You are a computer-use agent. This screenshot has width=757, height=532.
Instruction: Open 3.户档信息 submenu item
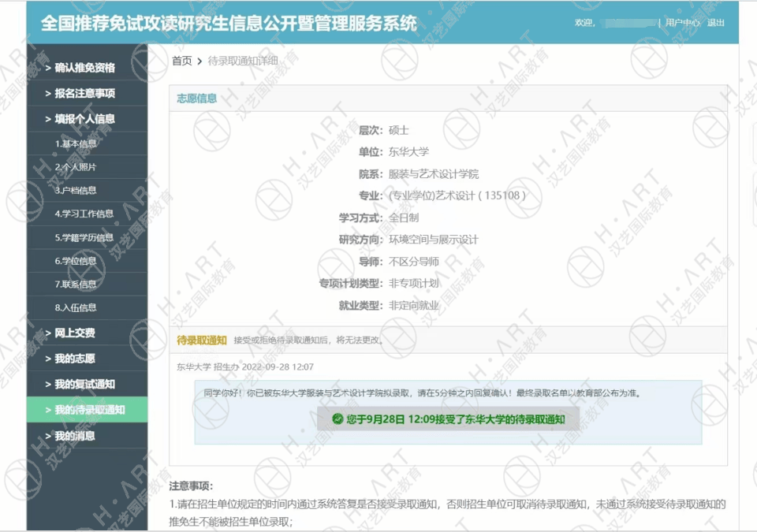(x=76, y=190)
